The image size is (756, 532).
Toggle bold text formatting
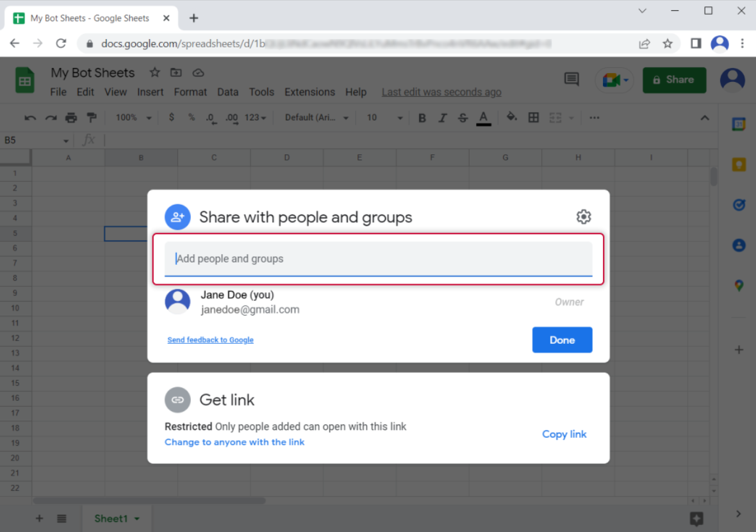pyautogui.click(x=422, y=118)
